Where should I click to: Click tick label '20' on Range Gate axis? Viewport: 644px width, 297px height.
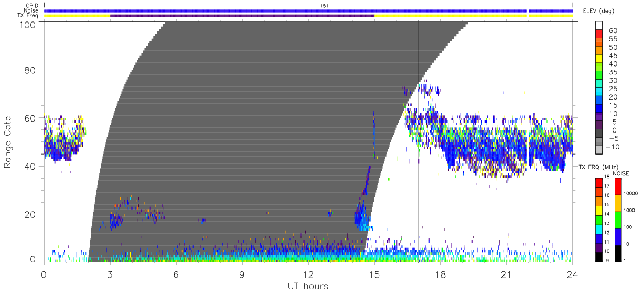[30, 214]
